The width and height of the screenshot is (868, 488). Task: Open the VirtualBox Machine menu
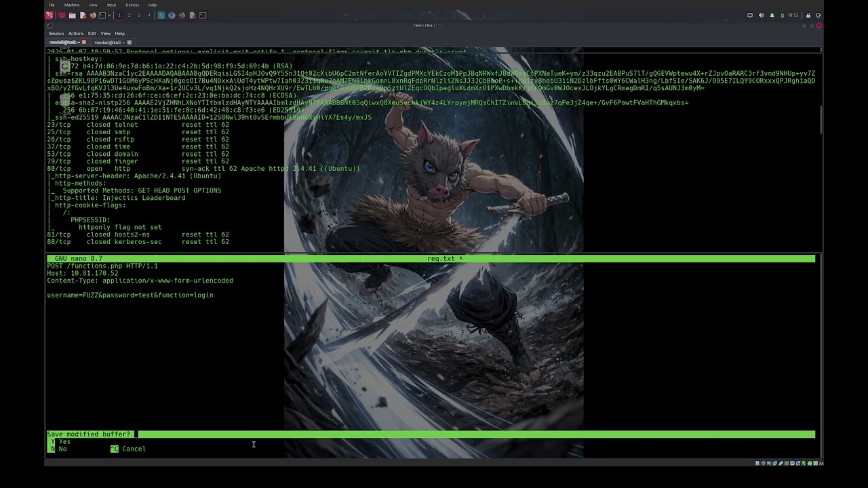[x=72, y=5]
